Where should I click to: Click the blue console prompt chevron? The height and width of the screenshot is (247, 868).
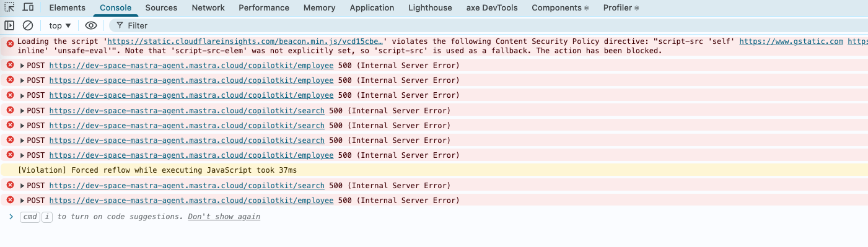(11, 217)
